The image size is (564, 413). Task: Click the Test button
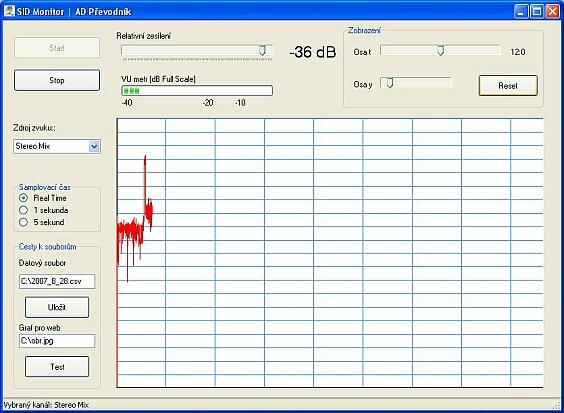click(x=57, y=367)
